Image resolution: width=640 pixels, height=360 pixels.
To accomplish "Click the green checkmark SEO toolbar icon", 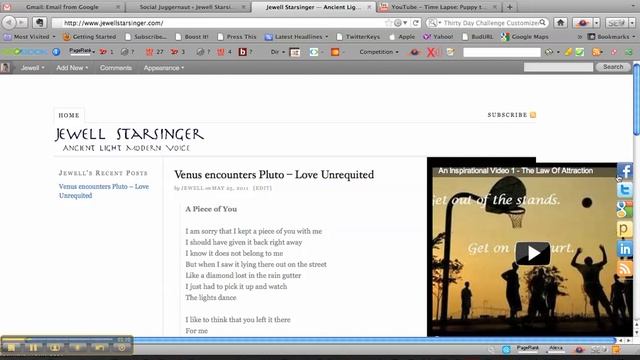I will [580, 52].
